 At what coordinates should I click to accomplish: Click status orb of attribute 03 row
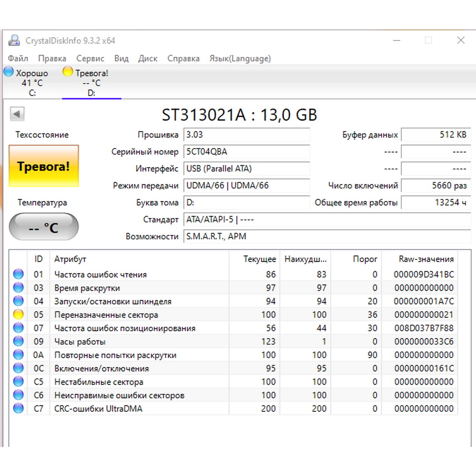pyautogui.click(x=18, y=288)
